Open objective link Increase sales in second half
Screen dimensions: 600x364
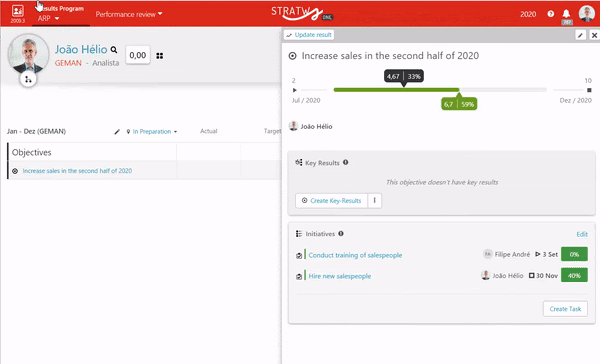(x=77, y=171)
